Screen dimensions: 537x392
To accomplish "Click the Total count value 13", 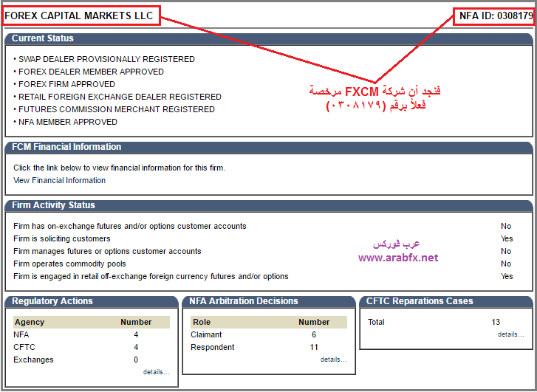I will point(496,322).
